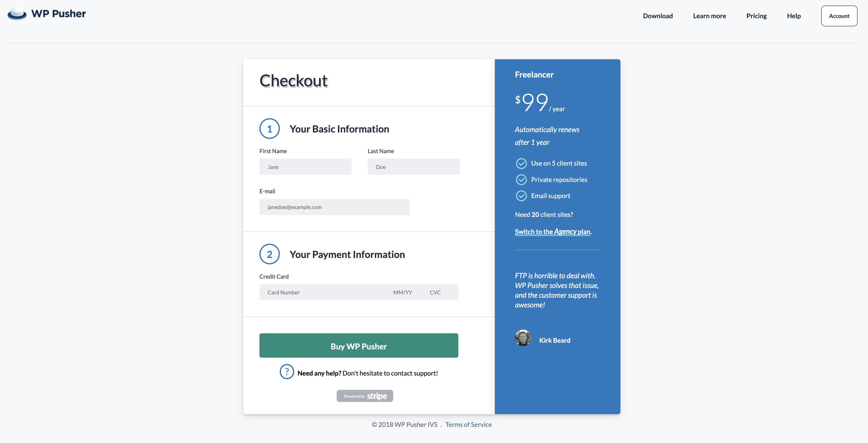Click the Powered by Stripe badge
The height and width of the screenshot is (443, 868).
[365, 396]
